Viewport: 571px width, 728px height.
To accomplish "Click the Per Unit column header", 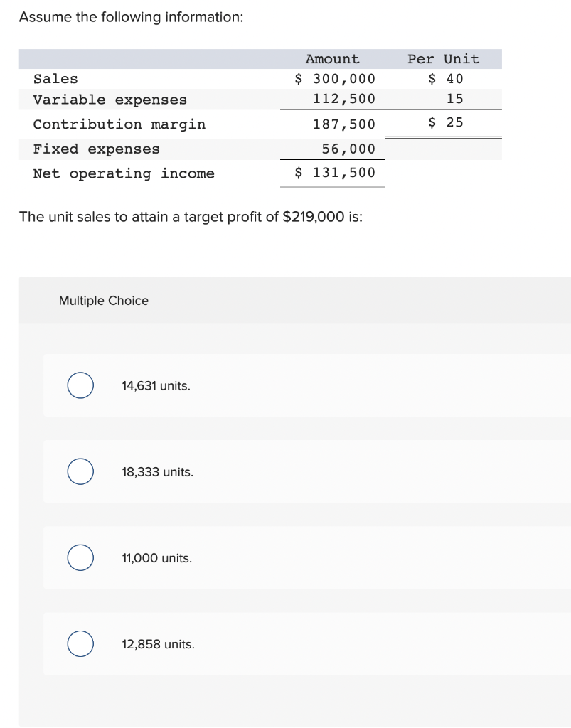I will click(443, 59).
